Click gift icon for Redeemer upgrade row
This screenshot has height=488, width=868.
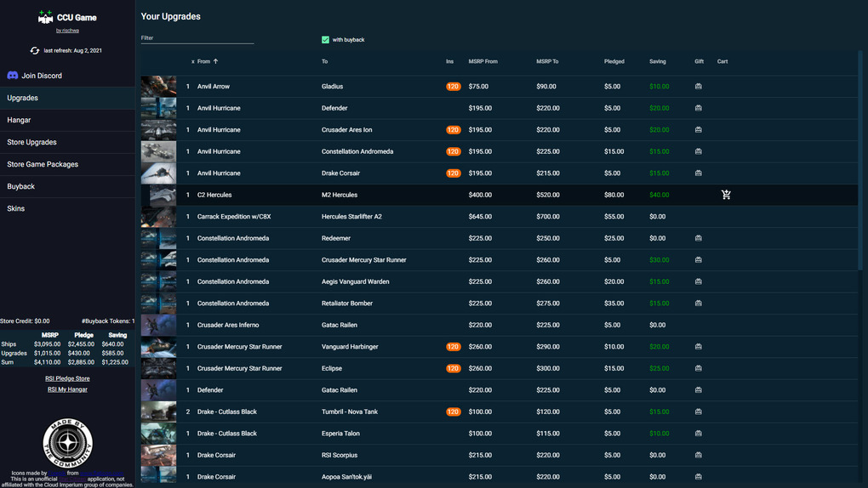coord(699,238)
